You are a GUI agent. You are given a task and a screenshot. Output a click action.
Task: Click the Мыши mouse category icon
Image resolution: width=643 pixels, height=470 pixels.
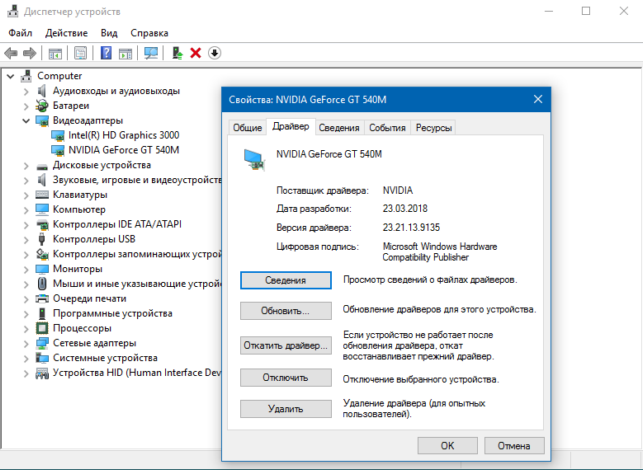point(42,284)
